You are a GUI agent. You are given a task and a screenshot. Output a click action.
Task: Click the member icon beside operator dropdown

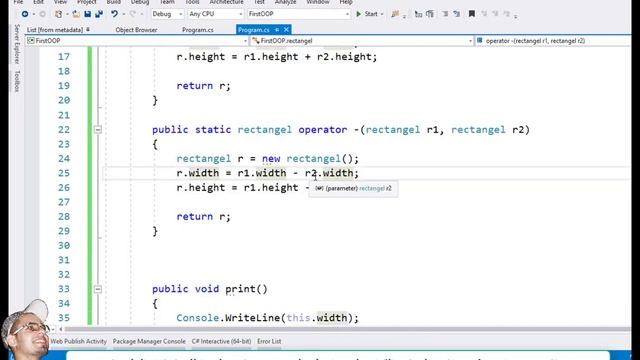[480, 40]
